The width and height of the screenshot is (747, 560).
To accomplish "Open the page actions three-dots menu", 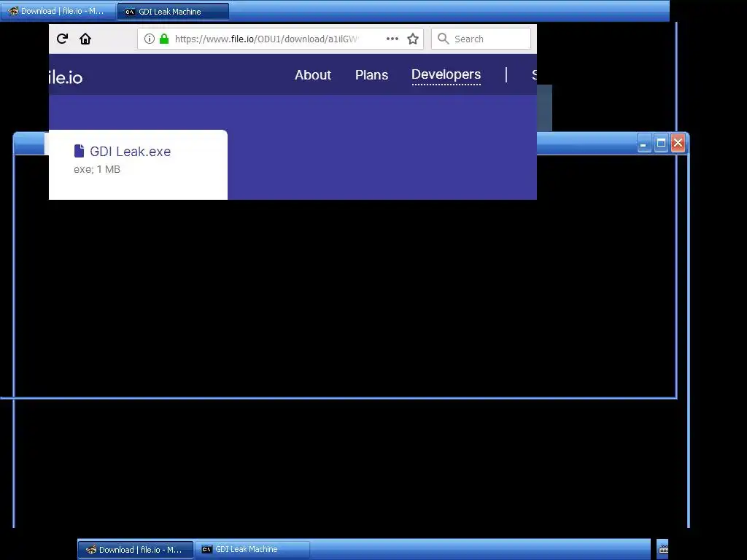I will (392, 39).
